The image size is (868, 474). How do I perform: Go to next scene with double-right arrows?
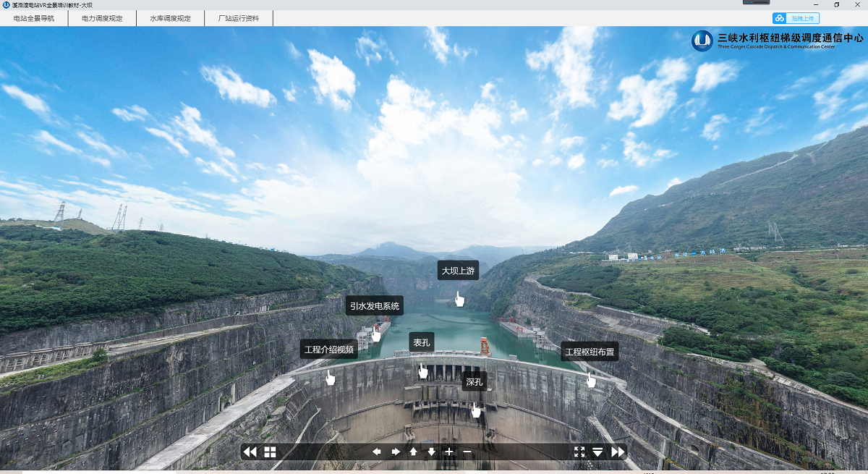(x=618, y=452)
